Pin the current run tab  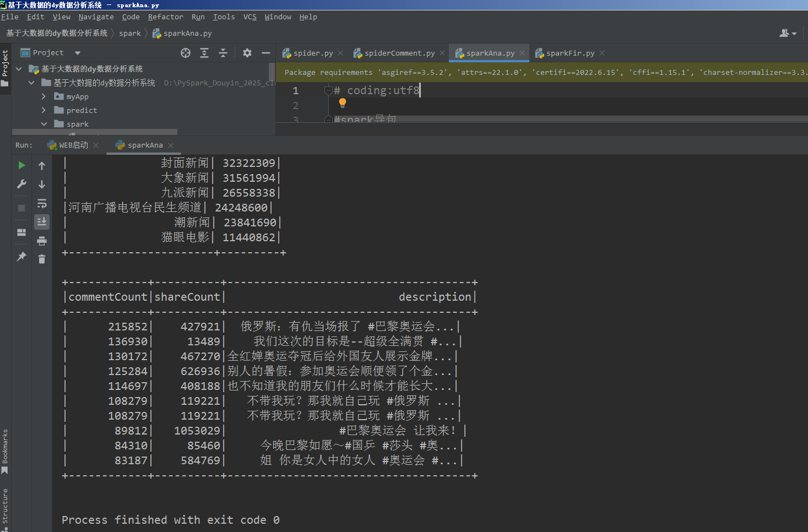coord(21,257)
